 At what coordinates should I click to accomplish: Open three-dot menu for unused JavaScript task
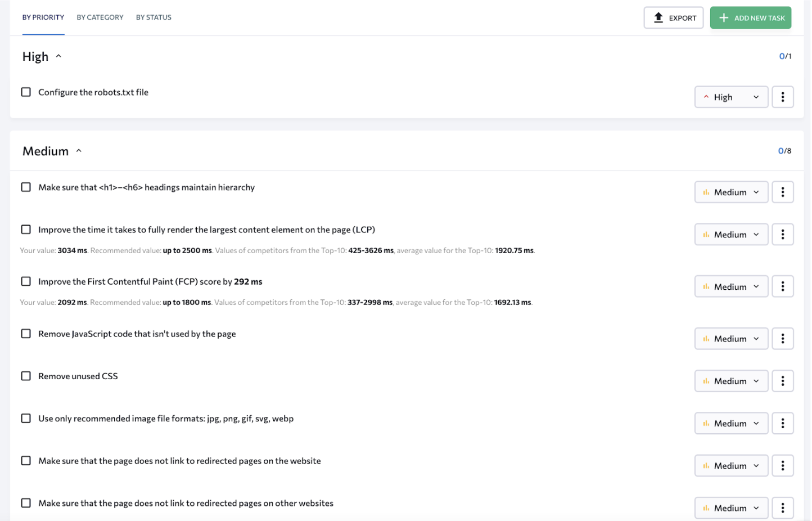782,339
